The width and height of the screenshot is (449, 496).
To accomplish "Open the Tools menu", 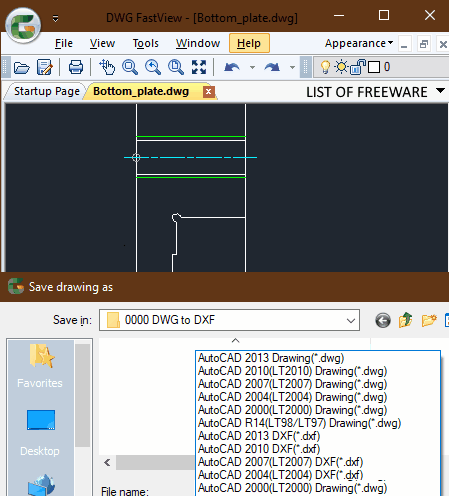I will pyautogui.click(x=145, y=43).
